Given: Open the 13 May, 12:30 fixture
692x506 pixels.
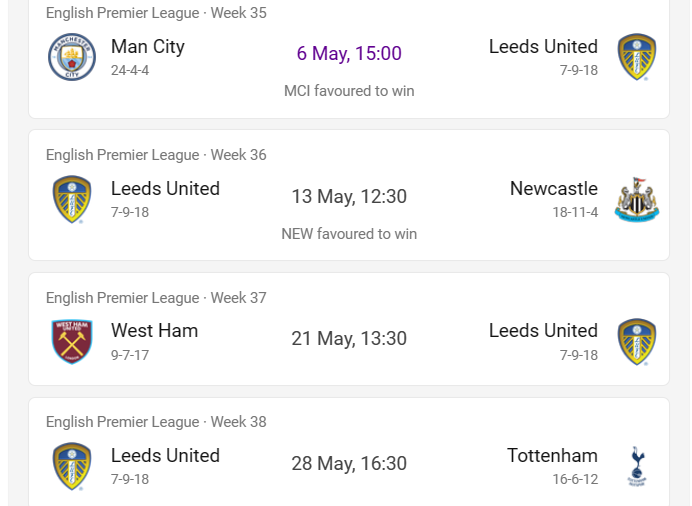Looking at the screenshot, I should pos(349,196).
